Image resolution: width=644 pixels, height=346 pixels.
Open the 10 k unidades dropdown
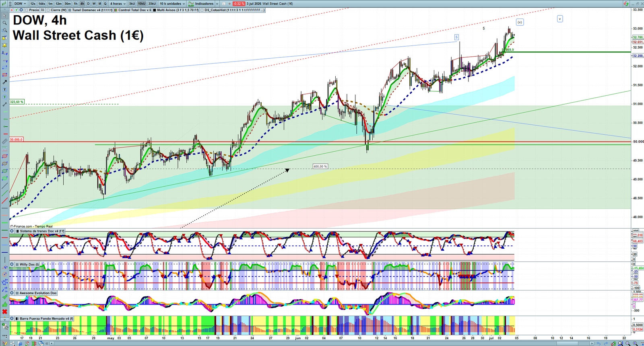click(172, 4)
